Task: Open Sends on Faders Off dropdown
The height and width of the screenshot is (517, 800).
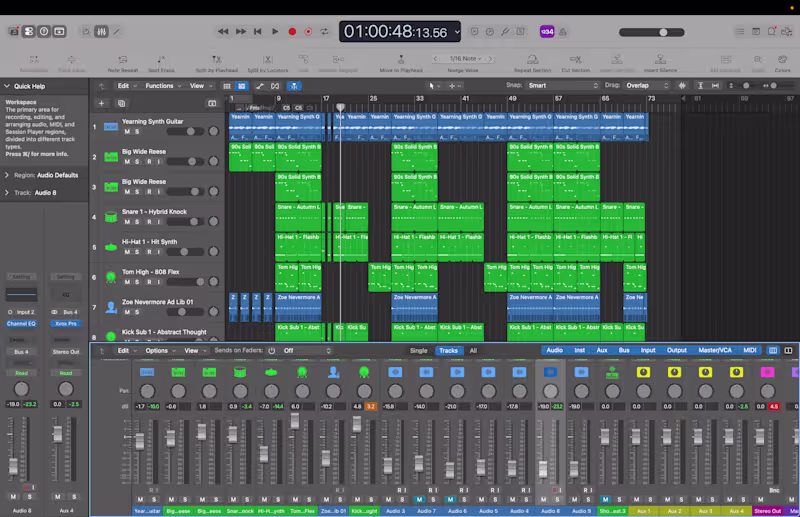Action: click(x=307, y=351)
